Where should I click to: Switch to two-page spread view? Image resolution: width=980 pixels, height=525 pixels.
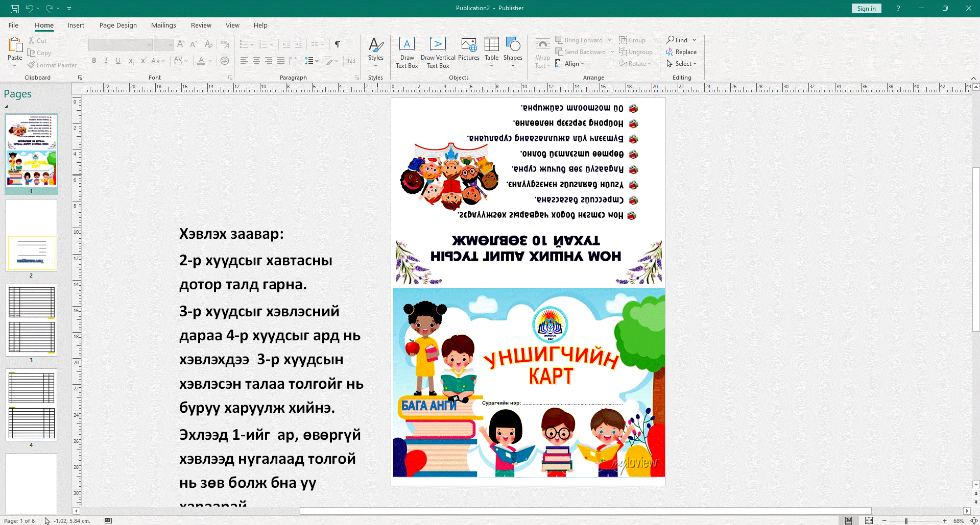[869, 520]
